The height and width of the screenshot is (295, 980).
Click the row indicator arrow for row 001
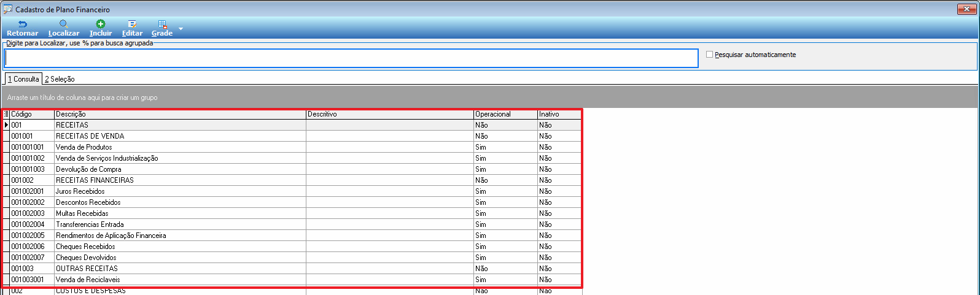coord(6,125)
